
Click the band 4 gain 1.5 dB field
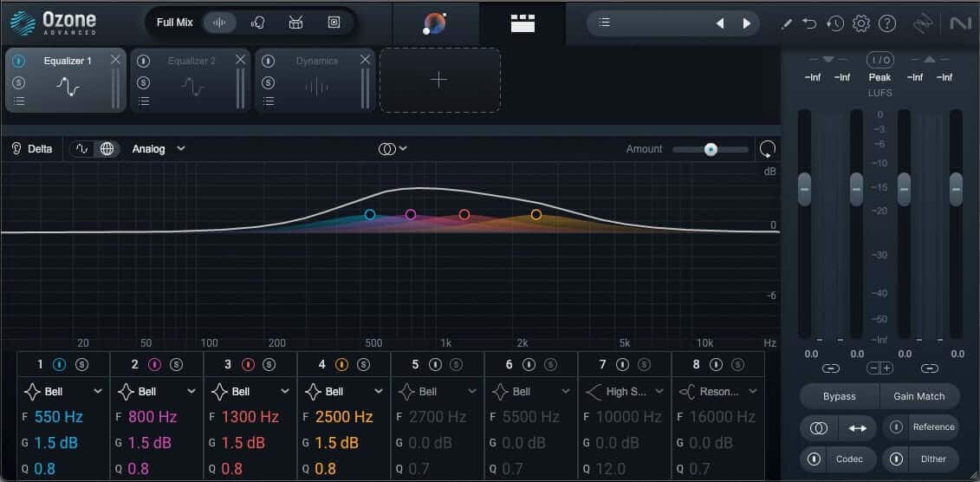click(x=337, y=443)
